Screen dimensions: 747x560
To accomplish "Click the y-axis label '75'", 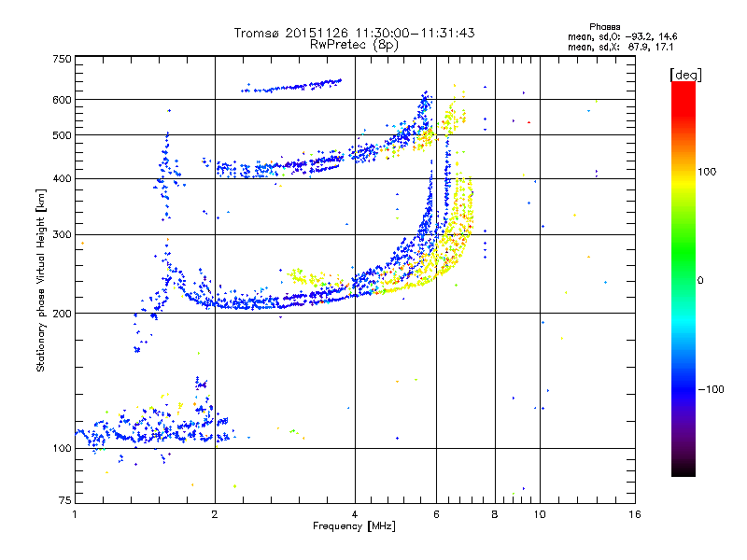I will [65, 500].
